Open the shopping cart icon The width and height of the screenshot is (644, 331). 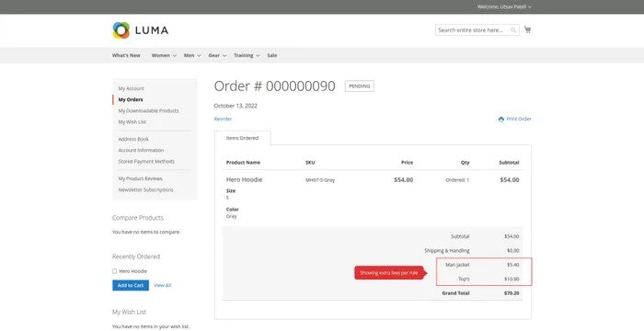coord(528,29)
